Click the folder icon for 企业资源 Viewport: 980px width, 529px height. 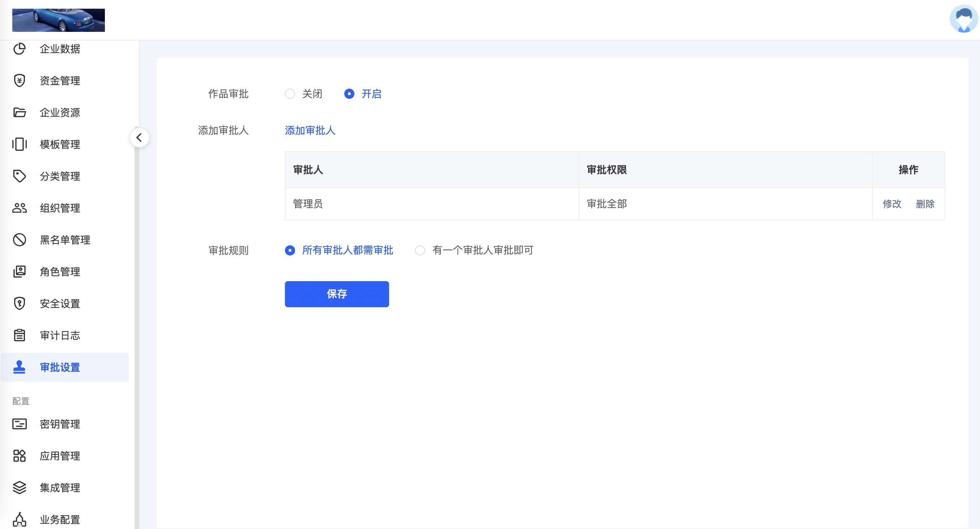[x=20, y=113]
